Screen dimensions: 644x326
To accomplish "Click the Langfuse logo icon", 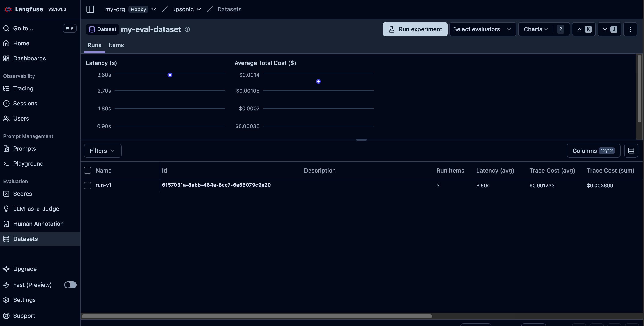I will tap(8, 9).
